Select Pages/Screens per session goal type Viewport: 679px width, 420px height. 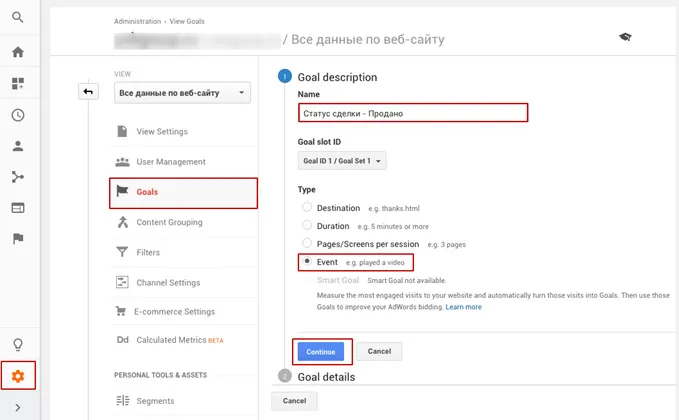(x=307, y=243)
